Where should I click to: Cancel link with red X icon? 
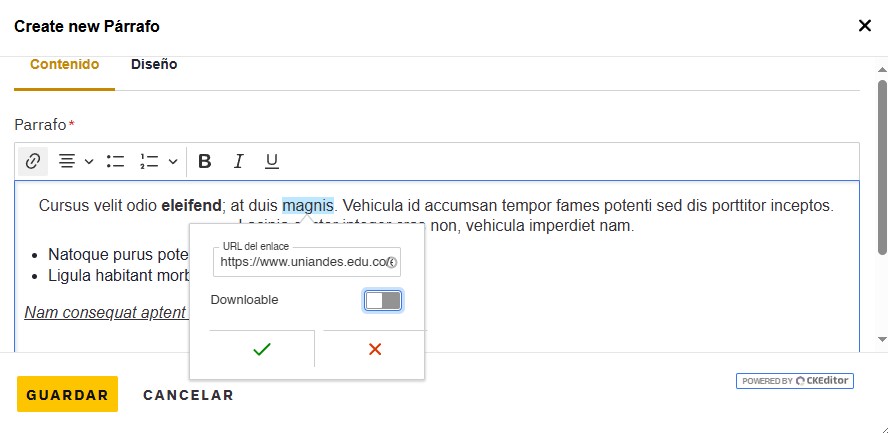click(374, 349)
